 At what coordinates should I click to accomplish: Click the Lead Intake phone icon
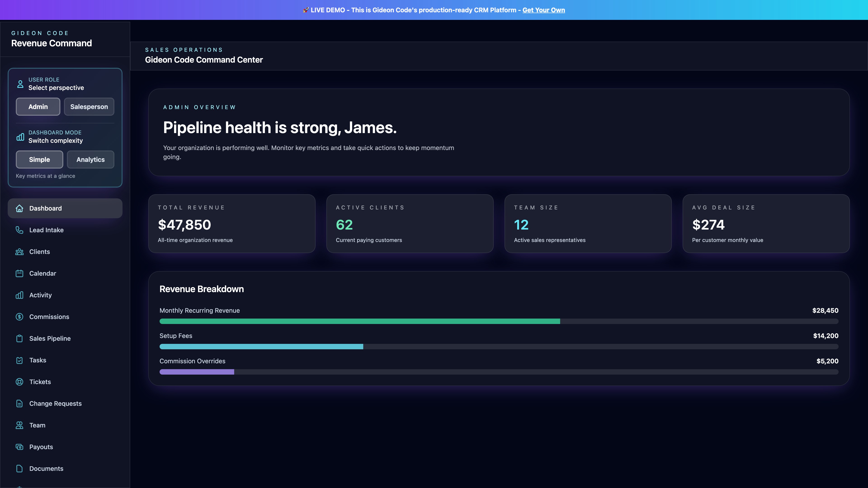coord(19,230)
